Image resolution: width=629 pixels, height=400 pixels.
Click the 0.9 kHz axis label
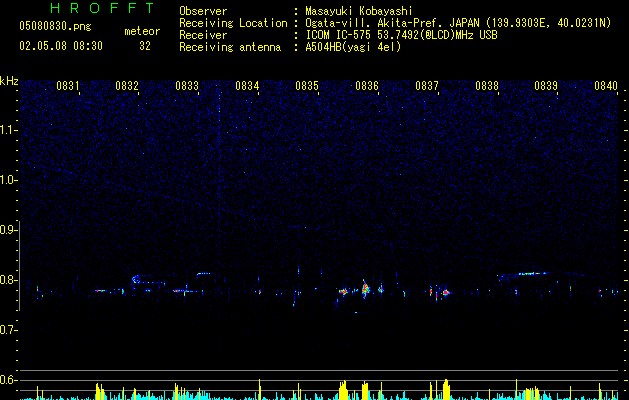tap(9, 230)
